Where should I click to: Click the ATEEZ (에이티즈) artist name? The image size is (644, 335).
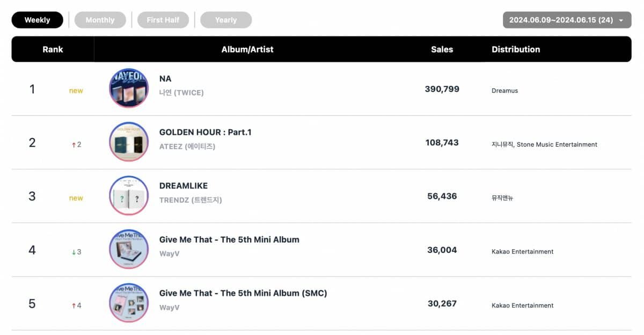point(187,146)
